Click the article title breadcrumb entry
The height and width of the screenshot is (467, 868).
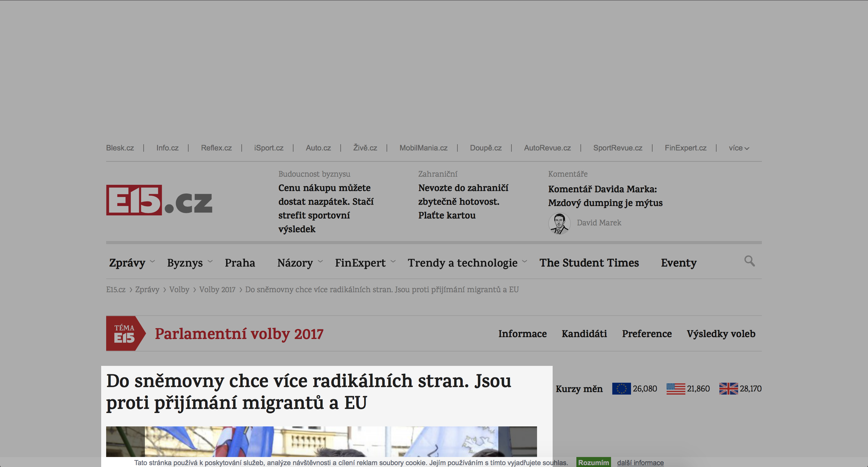pos(382,289)
